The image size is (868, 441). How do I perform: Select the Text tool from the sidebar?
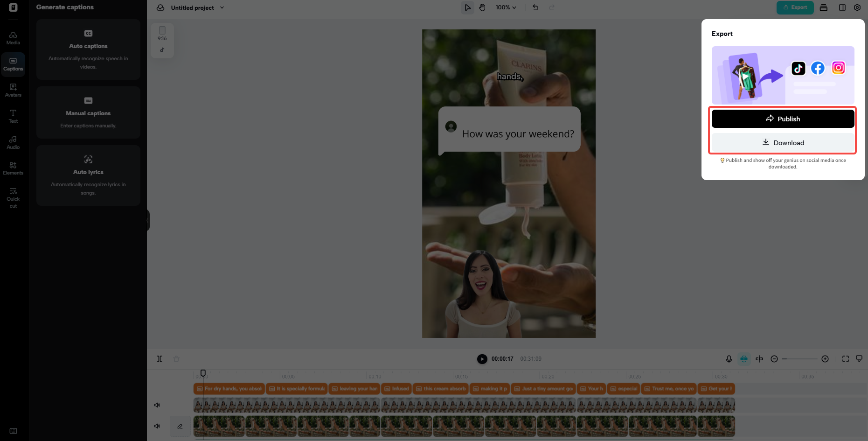click(x=13, y=116)
